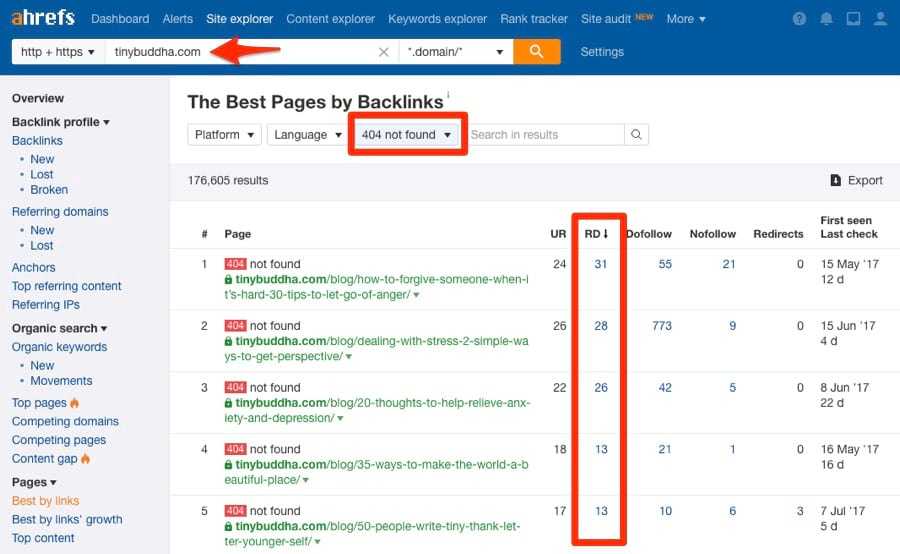Expand arrow after 35-ways URL

tap(305, 480)
